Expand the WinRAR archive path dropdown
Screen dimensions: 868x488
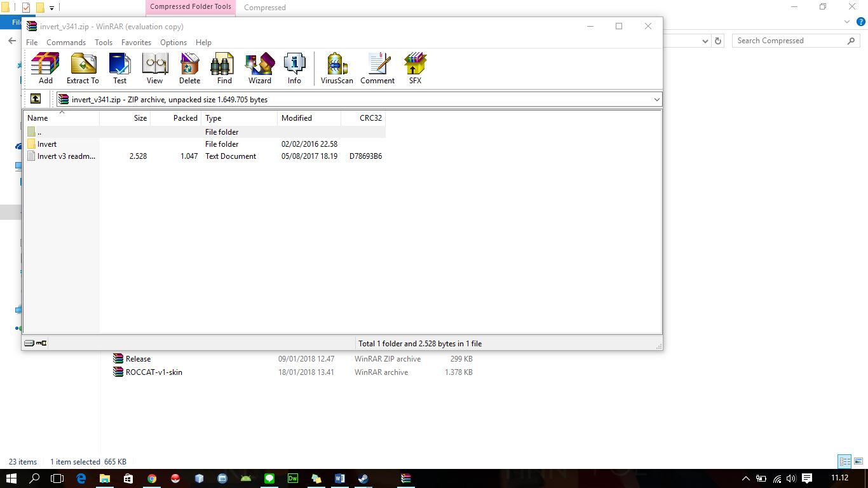click(656, 100)
